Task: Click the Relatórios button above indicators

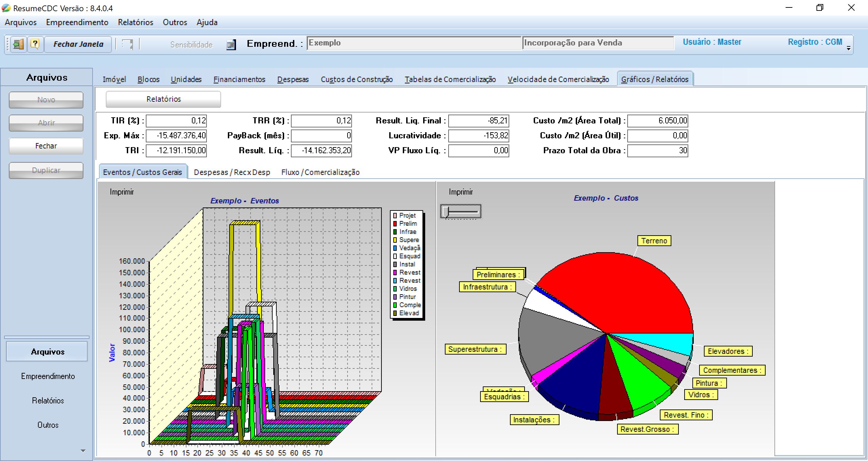Action: 163,99
